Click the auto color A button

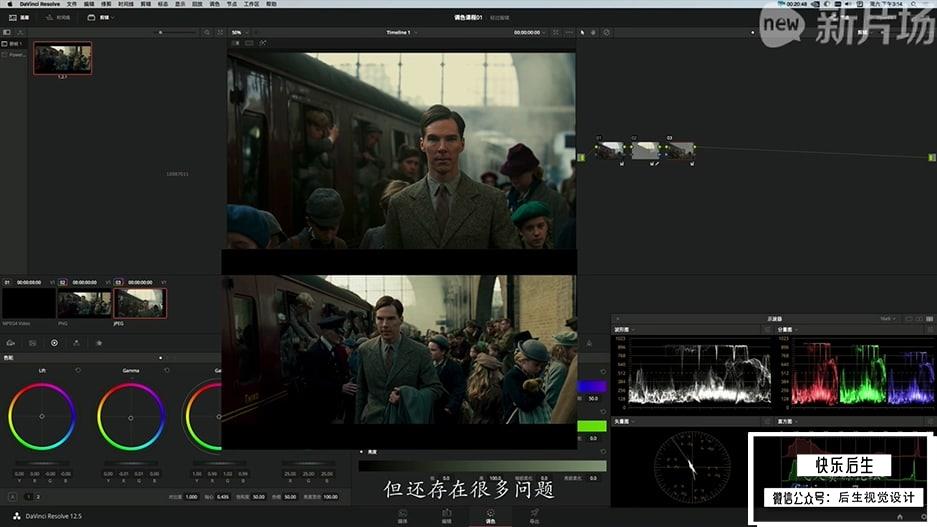[x=13, y=497]
